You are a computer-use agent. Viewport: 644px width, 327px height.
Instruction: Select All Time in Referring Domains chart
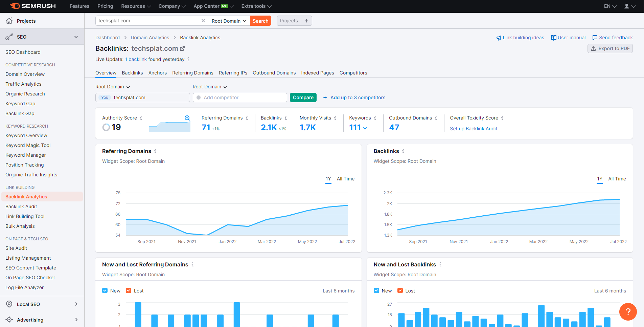click(346, 179)
